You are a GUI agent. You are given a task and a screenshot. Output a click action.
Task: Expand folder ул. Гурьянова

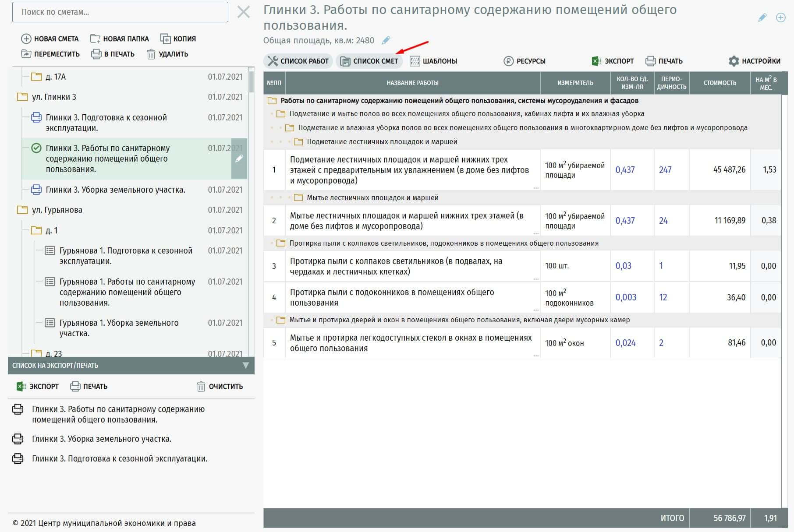pyautogui.click(x=22, y=210)
